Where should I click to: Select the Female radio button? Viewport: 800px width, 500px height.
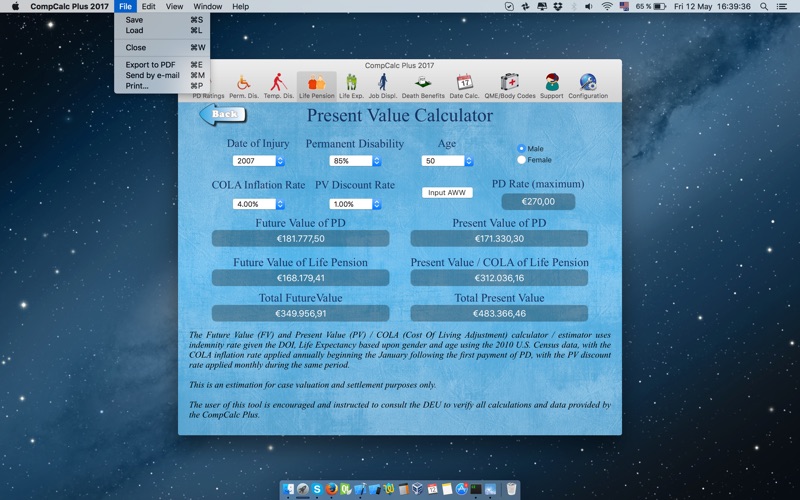[521, 160]
